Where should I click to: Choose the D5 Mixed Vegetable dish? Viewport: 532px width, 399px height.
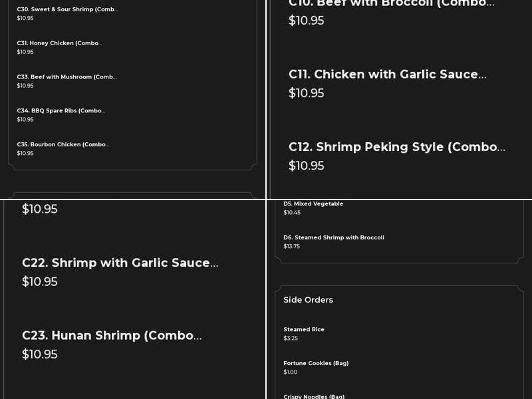(x=313, y=203)
